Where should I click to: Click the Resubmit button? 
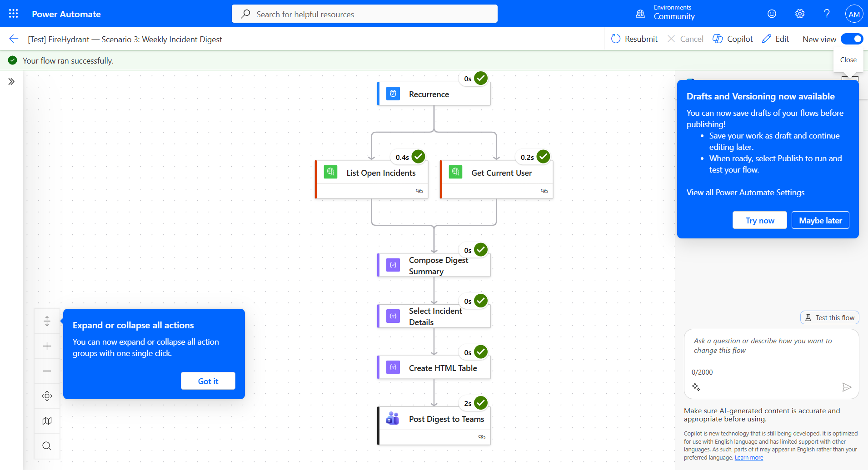click(634, 39)
